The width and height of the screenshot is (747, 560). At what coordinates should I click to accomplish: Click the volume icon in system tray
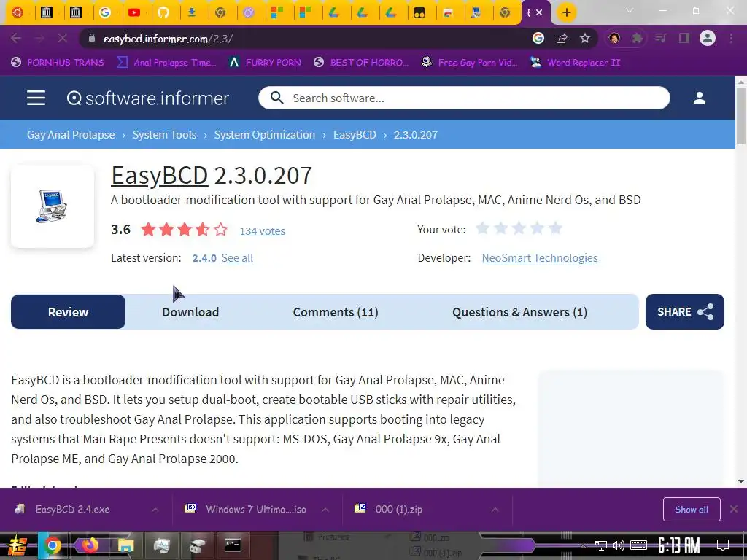[619, 545]
